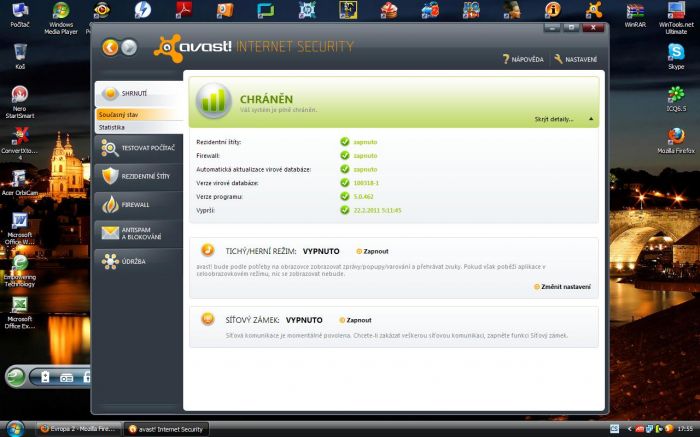700x437 pixels.
Task: Open ICQ6.5 desktop icon
Action: coord(676,99)
